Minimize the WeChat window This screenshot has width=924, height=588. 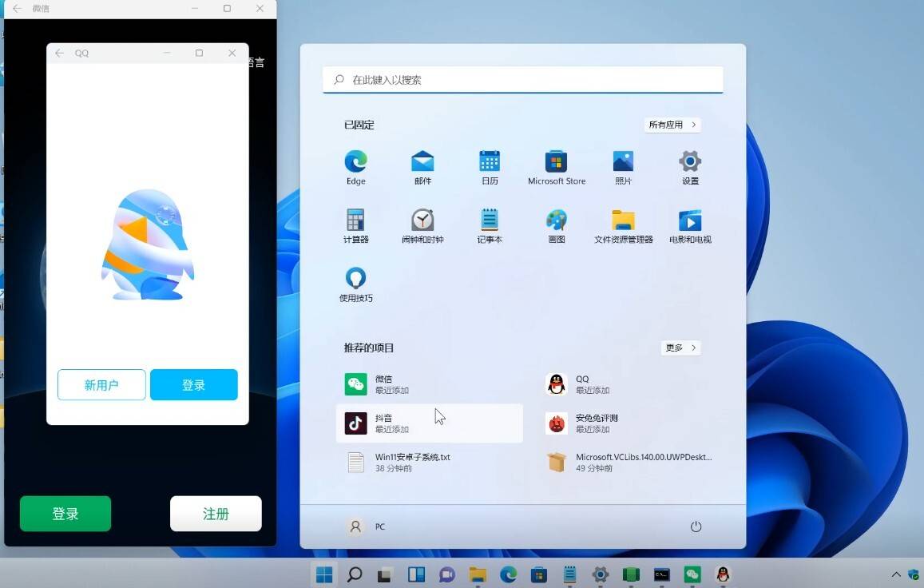point(195,8)
